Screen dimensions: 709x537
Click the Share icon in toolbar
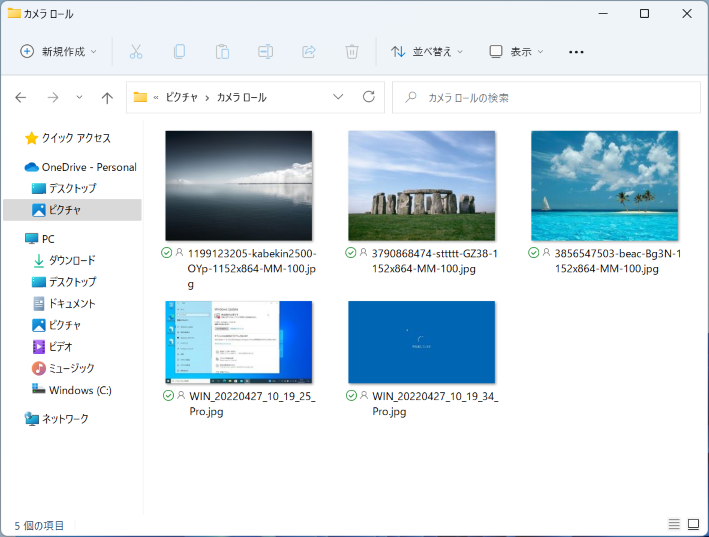click(x=308, y=52)
